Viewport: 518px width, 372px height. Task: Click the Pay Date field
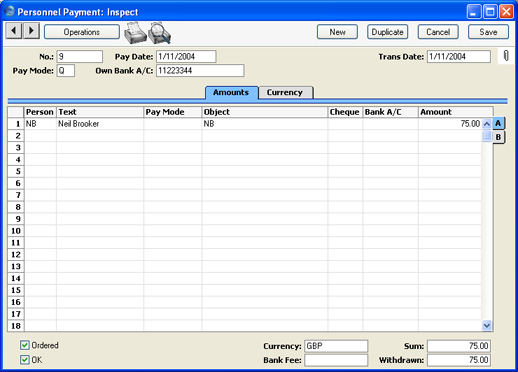click(x=186, y=56)
